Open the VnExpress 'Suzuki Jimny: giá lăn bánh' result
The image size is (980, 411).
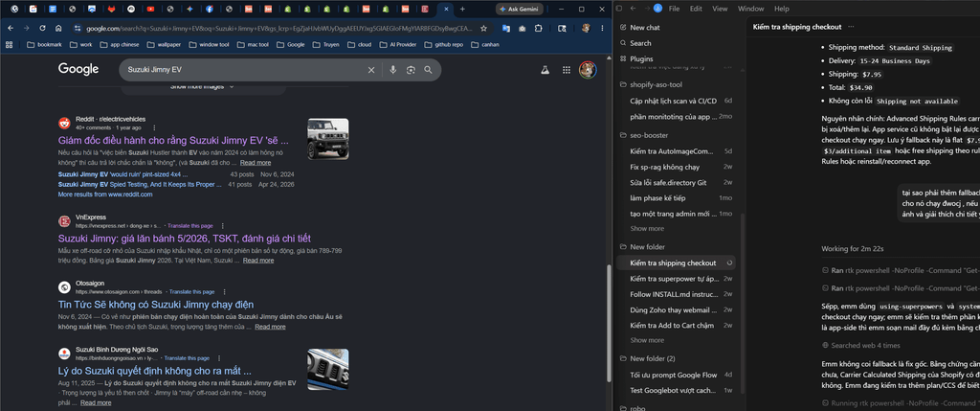point(185,239)
